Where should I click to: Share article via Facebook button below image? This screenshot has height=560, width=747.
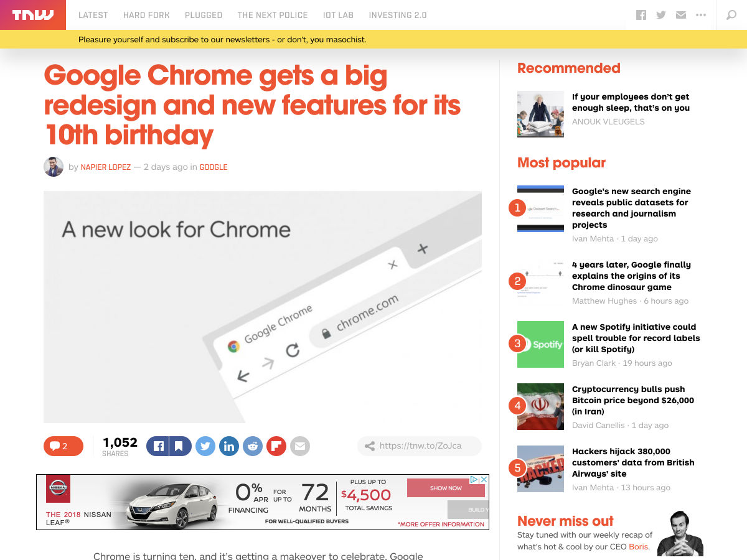157,446
